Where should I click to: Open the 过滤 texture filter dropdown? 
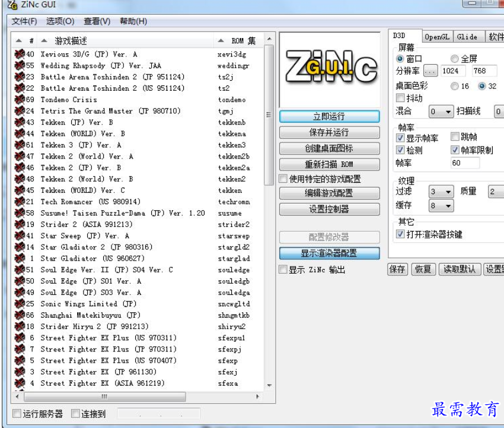pyautogui.click(x=441, y=192)
